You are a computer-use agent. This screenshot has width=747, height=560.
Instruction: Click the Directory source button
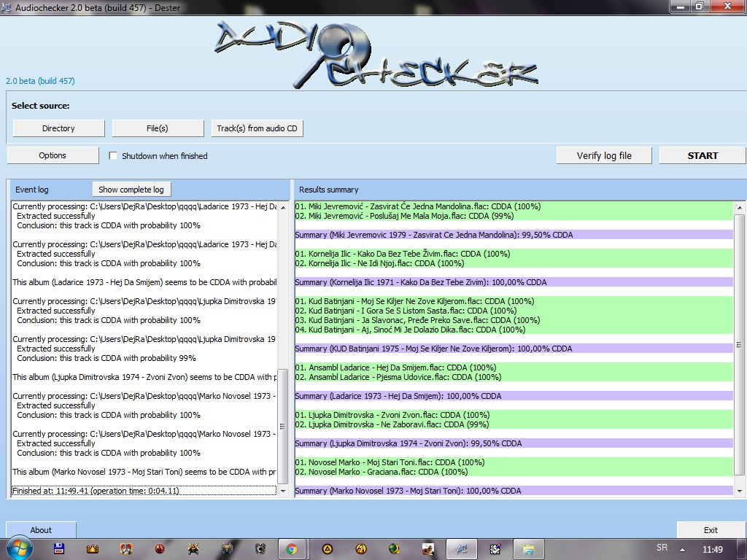(58, 128)
